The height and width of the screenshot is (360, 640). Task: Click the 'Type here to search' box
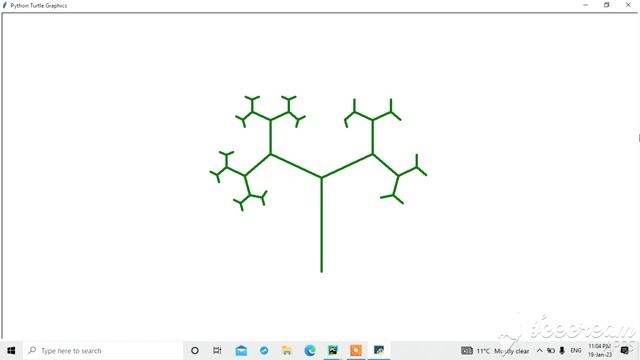pos(103,351)
